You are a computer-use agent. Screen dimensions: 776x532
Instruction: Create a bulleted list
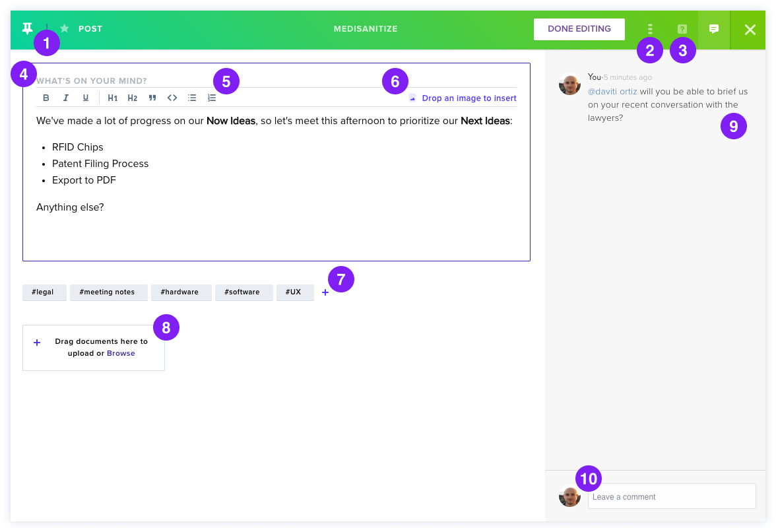pos(192,98)
